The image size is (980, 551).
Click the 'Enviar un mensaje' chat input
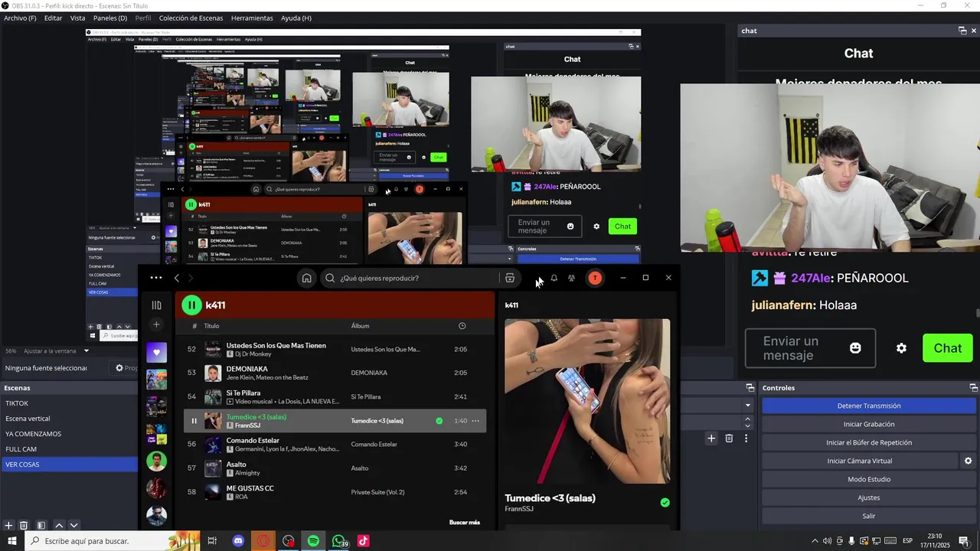[x=810, y=348]
